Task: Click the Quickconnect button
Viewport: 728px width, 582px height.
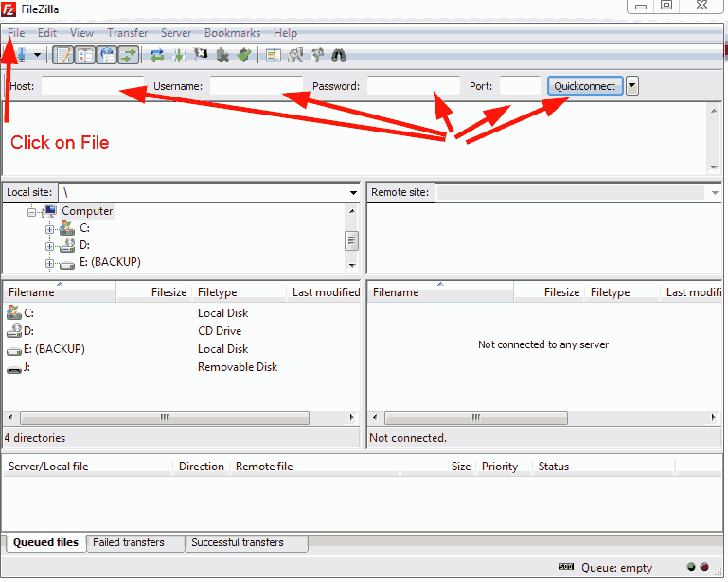Action: 585,86
